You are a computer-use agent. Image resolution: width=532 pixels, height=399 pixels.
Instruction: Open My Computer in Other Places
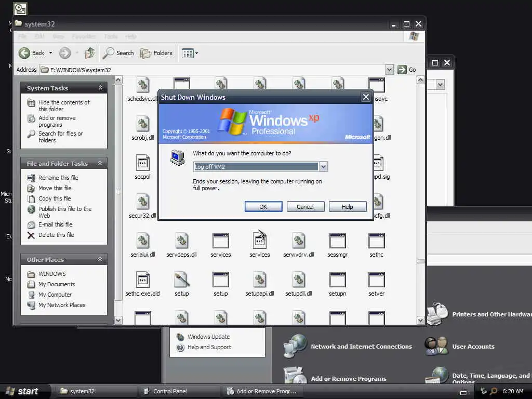[x=55, y=295]
